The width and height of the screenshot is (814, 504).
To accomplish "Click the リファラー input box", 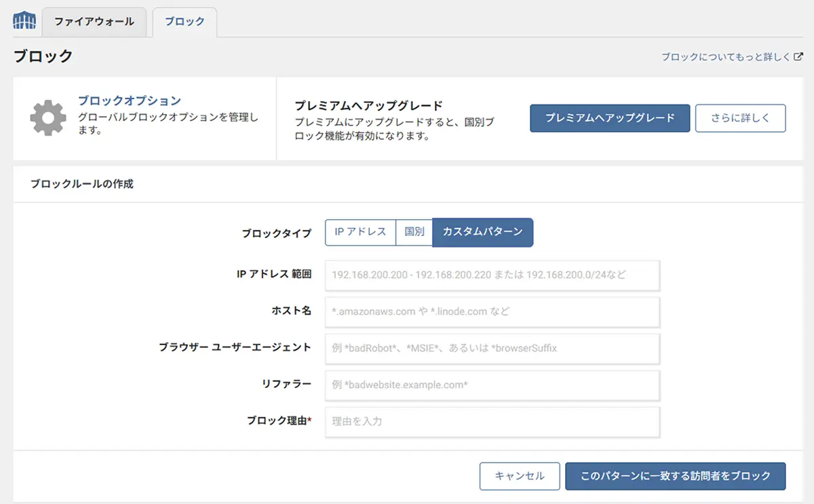I will pos(492,385).
